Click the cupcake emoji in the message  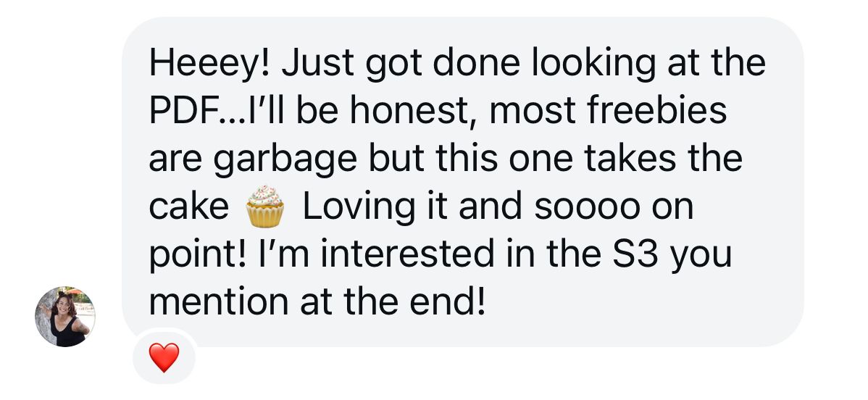(264, 207)
